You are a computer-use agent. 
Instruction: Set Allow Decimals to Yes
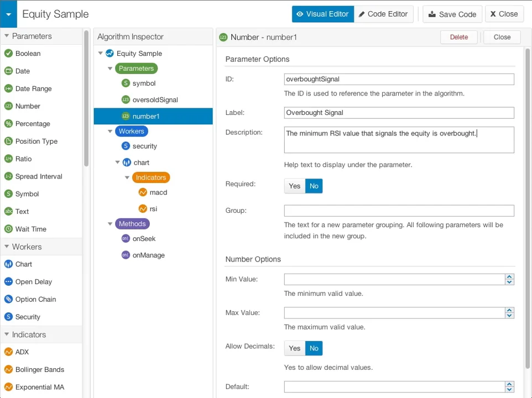pyautogui.click(x=295, y=348)
